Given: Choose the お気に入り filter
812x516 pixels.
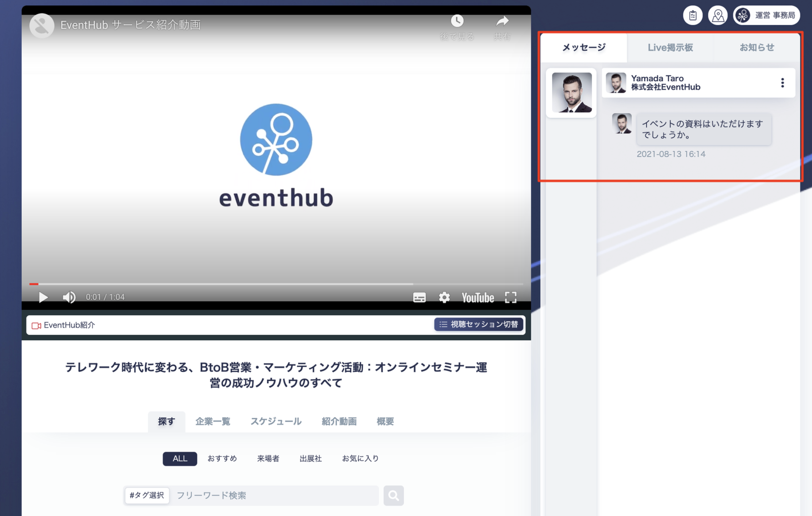Looking at the screenshot, I should [x=360, y=458].
